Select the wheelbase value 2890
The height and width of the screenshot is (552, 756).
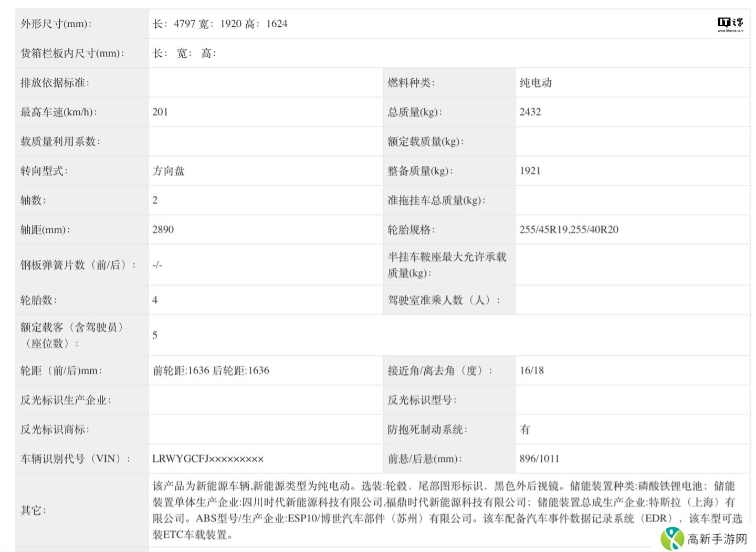click(163, 229)
